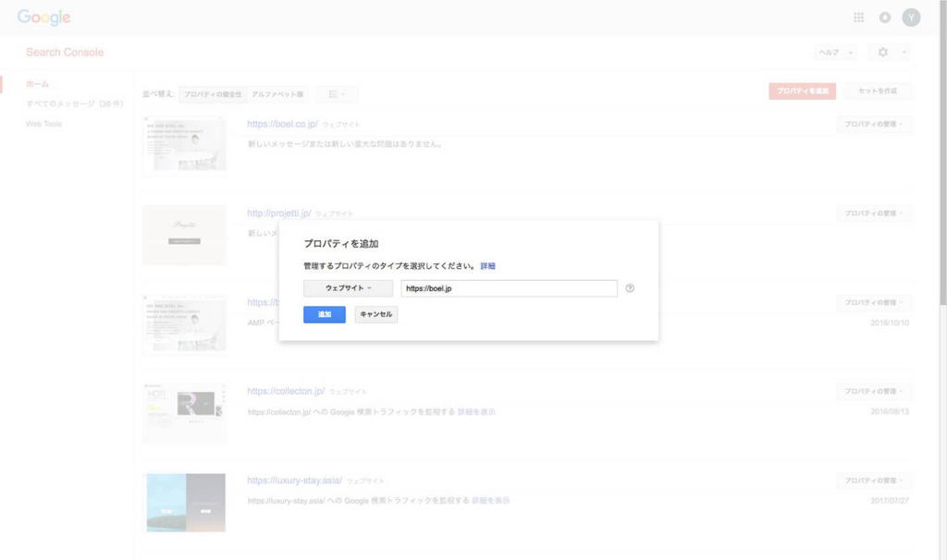Viewport: 947px width, 560px height.
Task: Open the list view options dropdown
Action: click(337, 94)
